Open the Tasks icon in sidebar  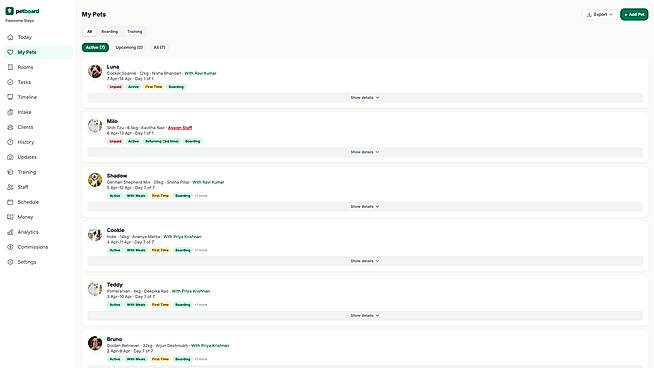(x=10, y=82)
